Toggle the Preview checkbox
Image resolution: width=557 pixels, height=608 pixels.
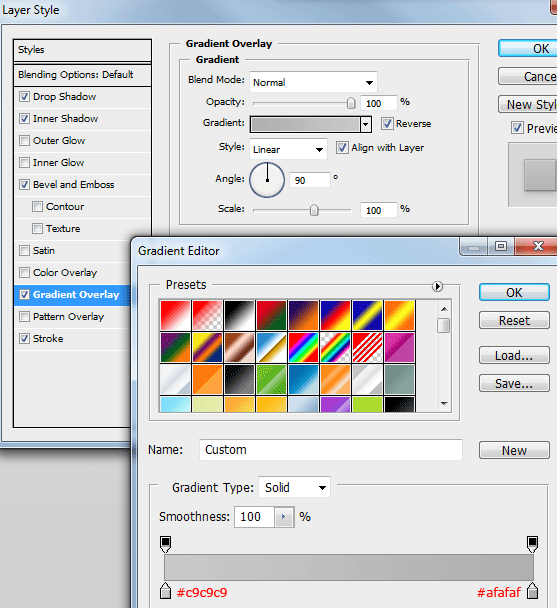[517, 128]
